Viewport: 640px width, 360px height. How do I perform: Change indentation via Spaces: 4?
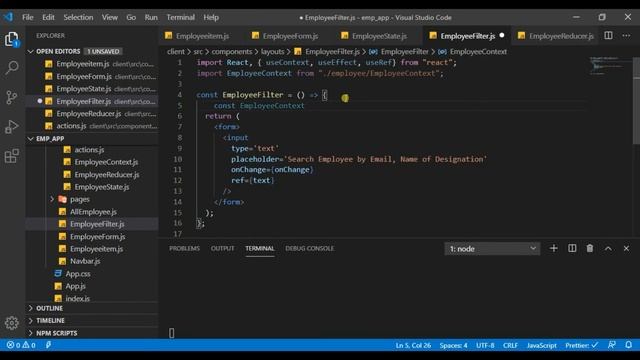click(453, 345)
